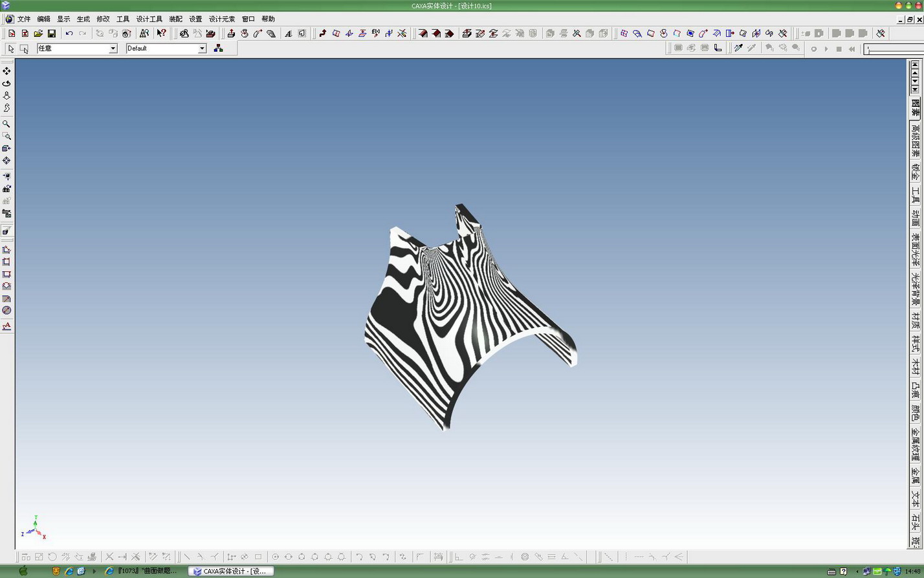924x578 pixels.
Task: Open the 帮助 menu
Action: (269, 19)
